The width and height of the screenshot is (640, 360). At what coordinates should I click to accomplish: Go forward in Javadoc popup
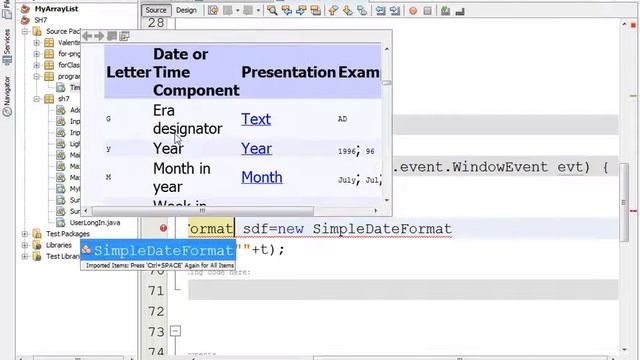pos(99,36)
